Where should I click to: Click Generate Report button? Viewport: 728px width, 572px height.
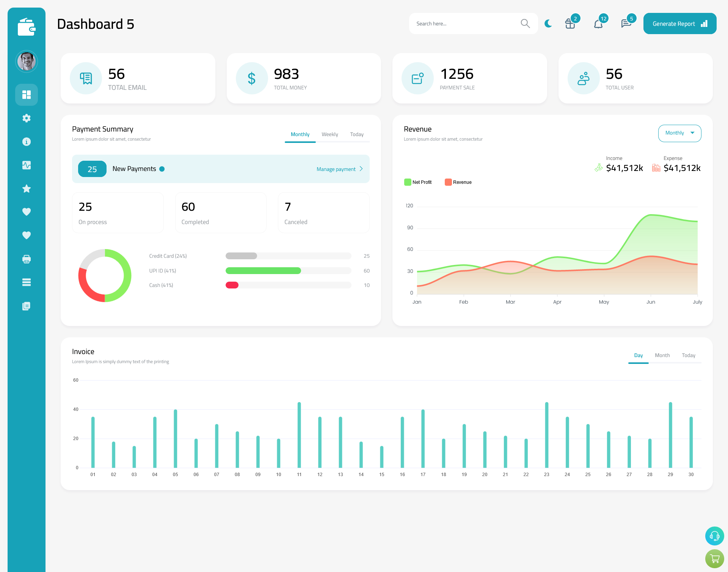(x=679, y=23)
